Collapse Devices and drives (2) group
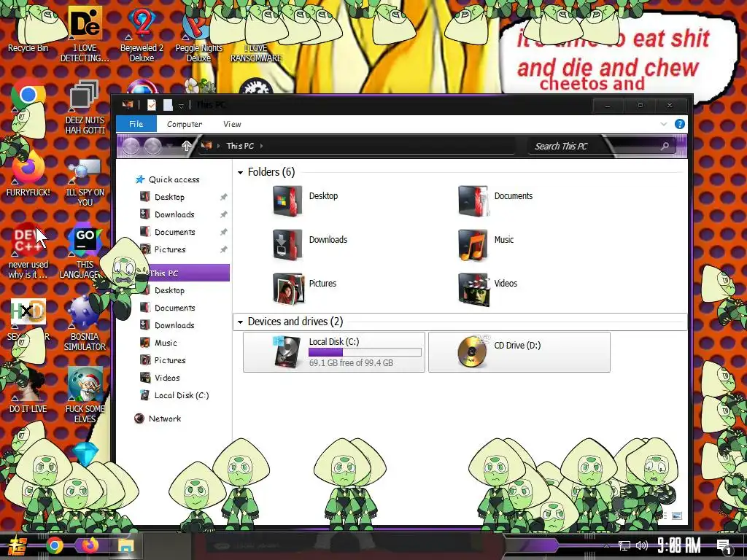This screenshot has height=560, width=747. point(240,322)
